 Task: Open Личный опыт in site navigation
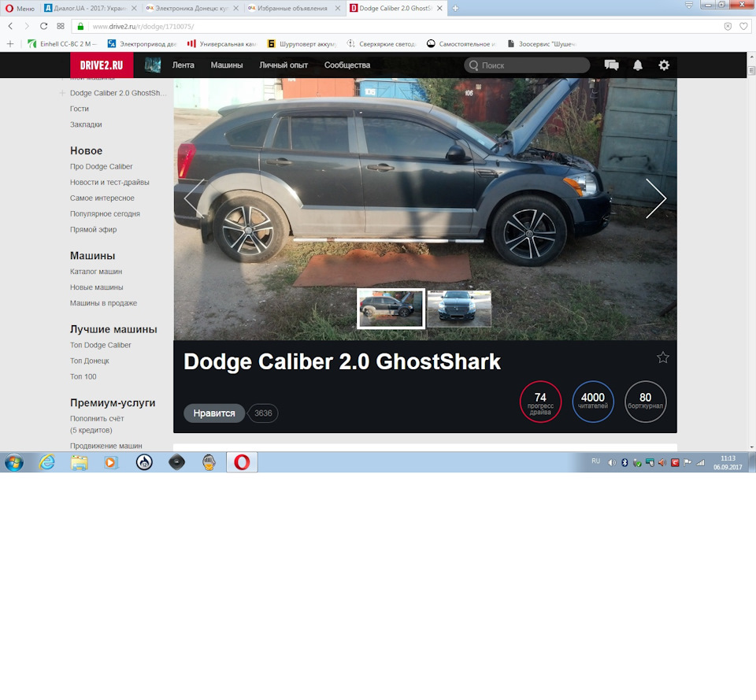[283, 65]
